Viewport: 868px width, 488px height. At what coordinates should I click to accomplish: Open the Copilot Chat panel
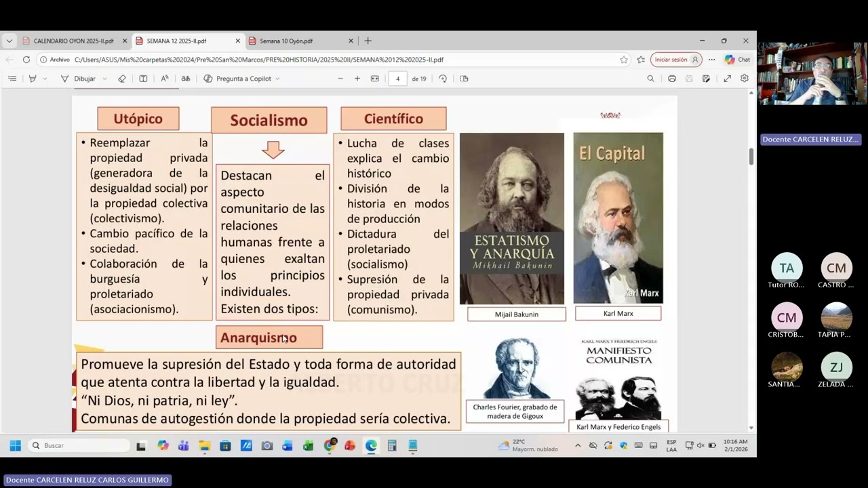737,60
